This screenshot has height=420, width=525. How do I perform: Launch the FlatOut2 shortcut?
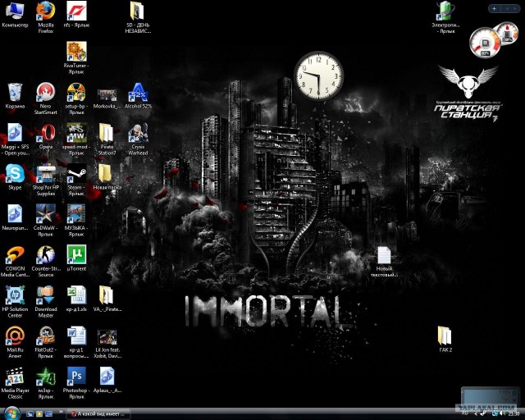[x=46, y=343]
